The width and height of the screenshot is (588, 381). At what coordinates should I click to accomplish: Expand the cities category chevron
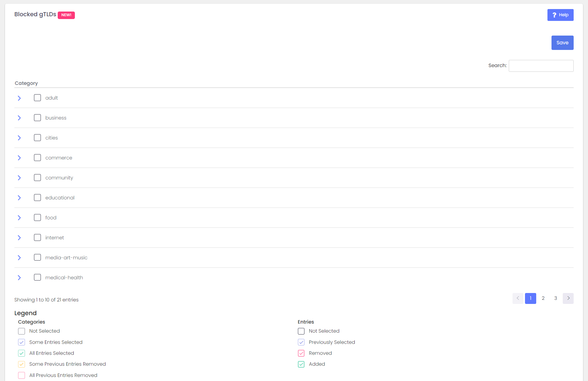click(x=19, y=138)
